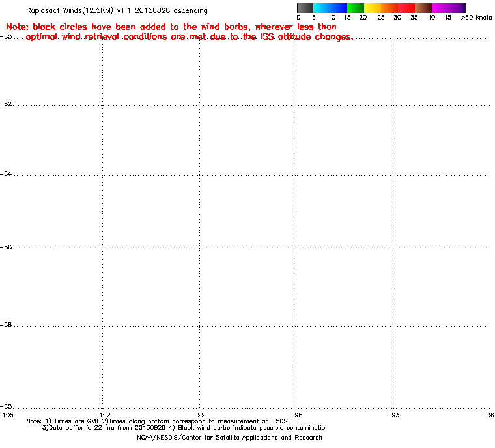Click the '>50 knots' legend label
The height and width of the screenshot is (448, 495).
(476, 18)
